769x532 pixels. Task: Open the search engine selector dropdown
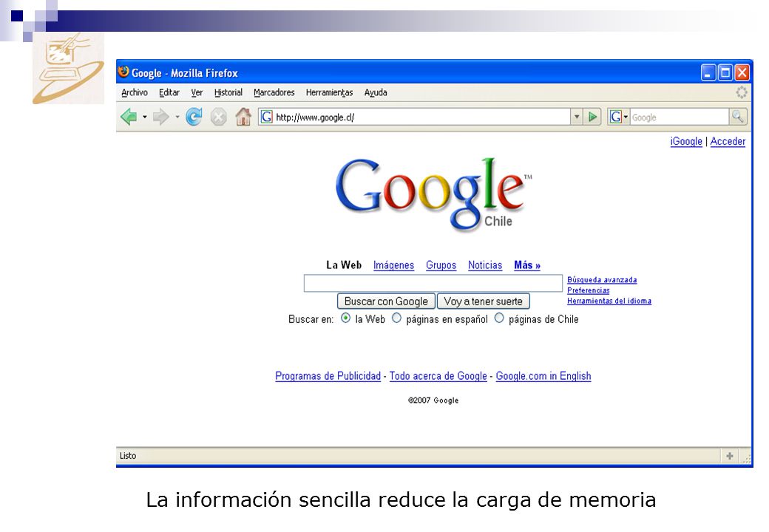(x=618, y=117)
